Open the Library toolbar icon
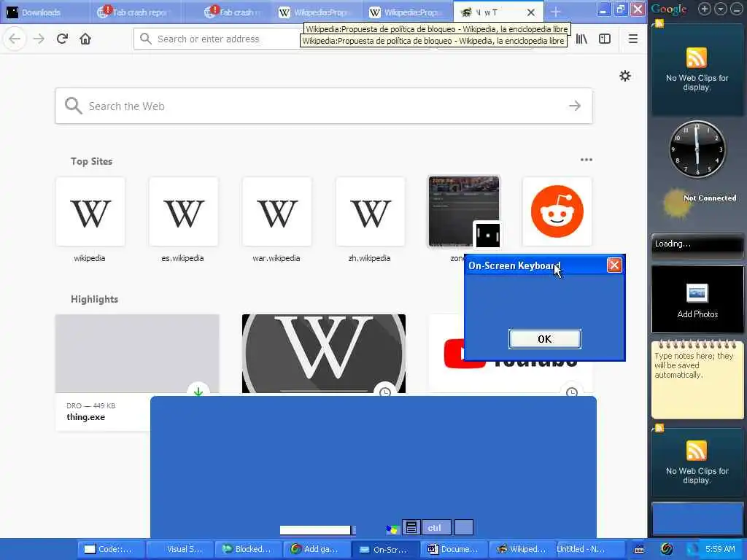The image size is (747, 560). (581, 39)
